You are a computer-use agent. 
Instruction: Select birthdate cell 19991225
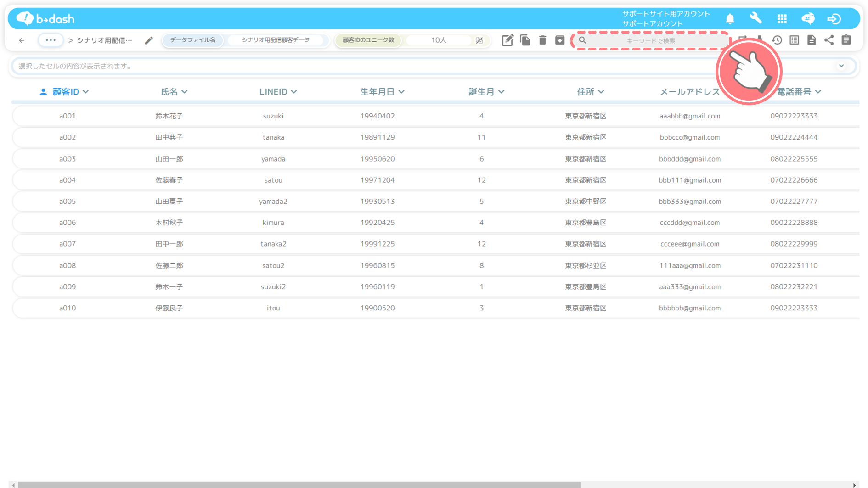[x=378, y=244]
